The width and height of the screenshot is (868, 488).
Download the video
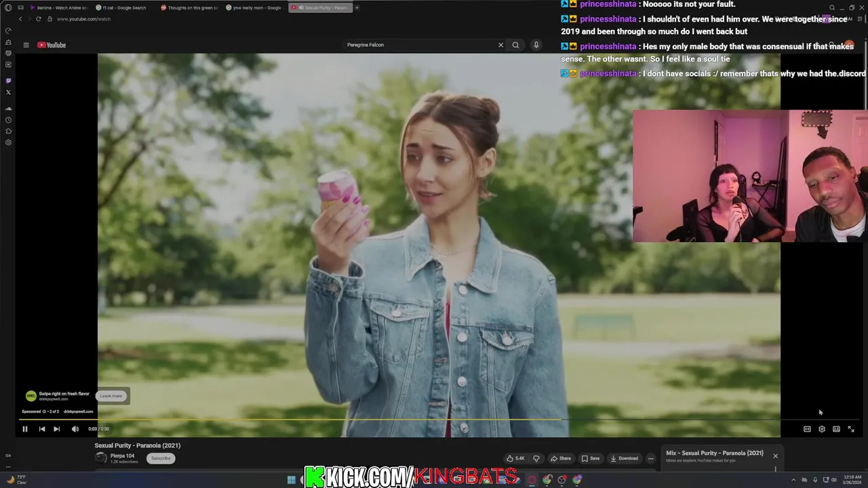624,459
